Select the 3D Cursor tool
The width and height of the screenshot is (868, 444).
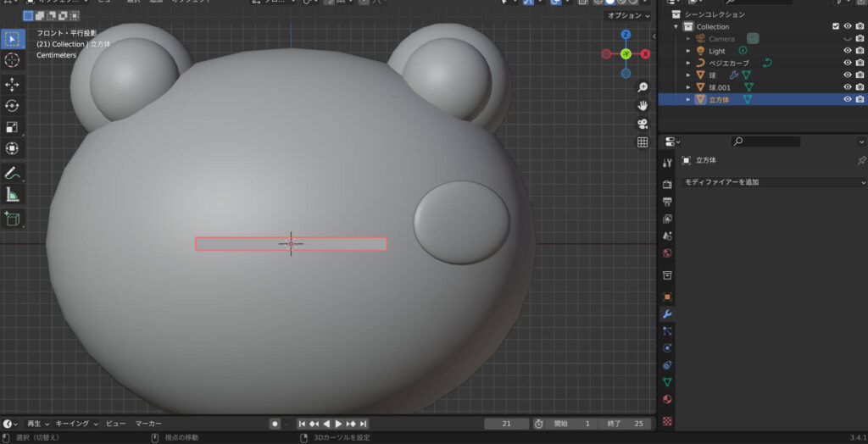13,60
